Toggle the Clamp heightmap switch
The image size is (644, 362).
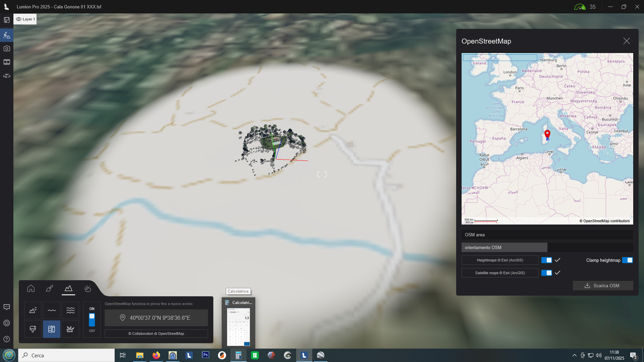tap(628, 260)
